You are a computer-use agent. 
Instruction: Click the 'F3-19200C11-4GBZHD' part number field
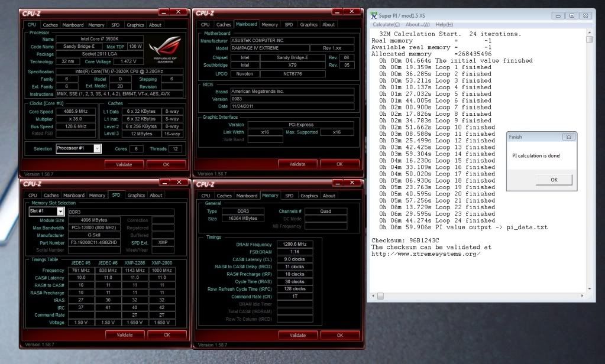tap(94, 243)
